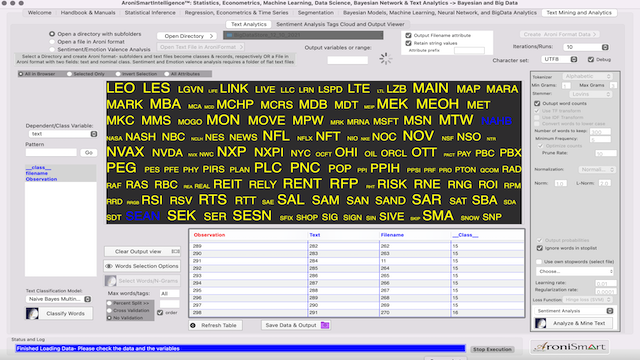The width and height of the screenshot is (640, 360).
Task: Click the Max words/tags field
Action: pos(169,293)
